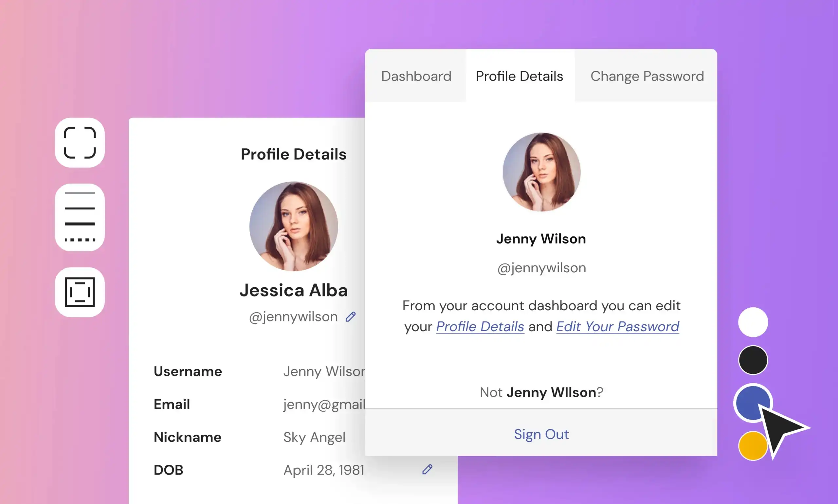Click the Sky Angel nickname value

pyautogui.click(x=314, y=437)
